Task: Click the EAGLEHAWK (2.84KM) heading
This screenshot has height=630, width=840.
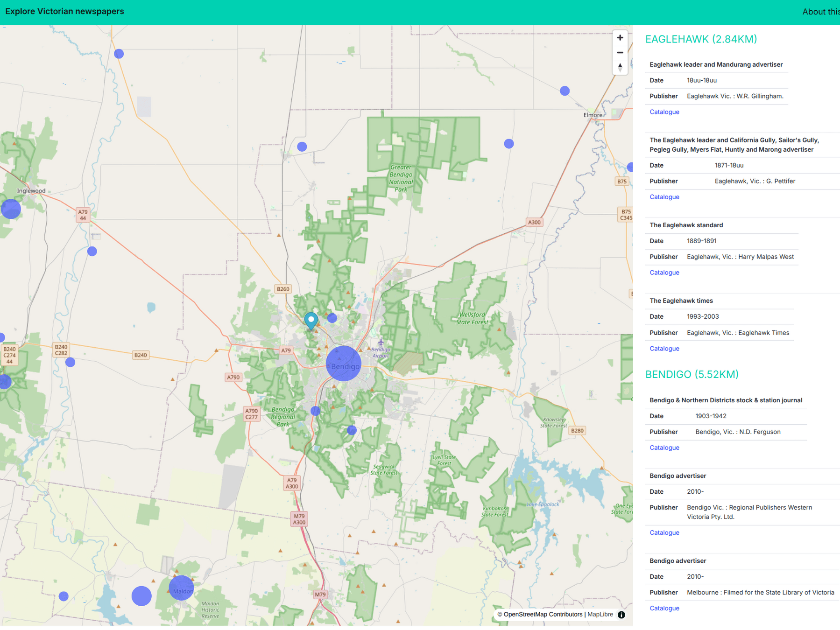Action: (x=701, y=39)
